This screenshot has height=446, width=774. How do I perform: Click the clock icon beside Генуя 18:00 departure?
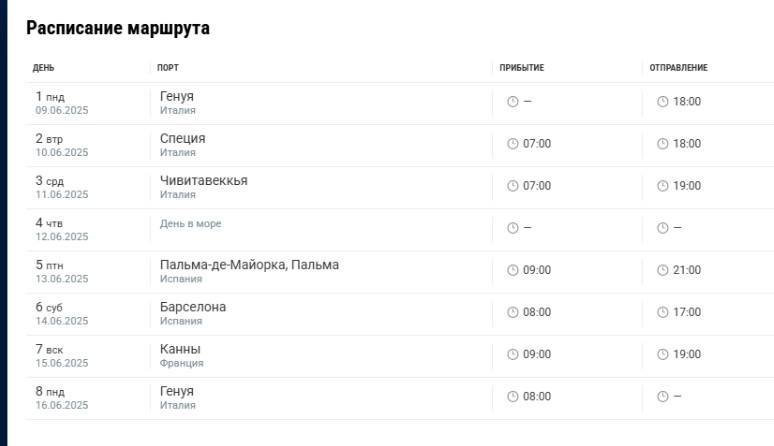click(x=662, y=102)
